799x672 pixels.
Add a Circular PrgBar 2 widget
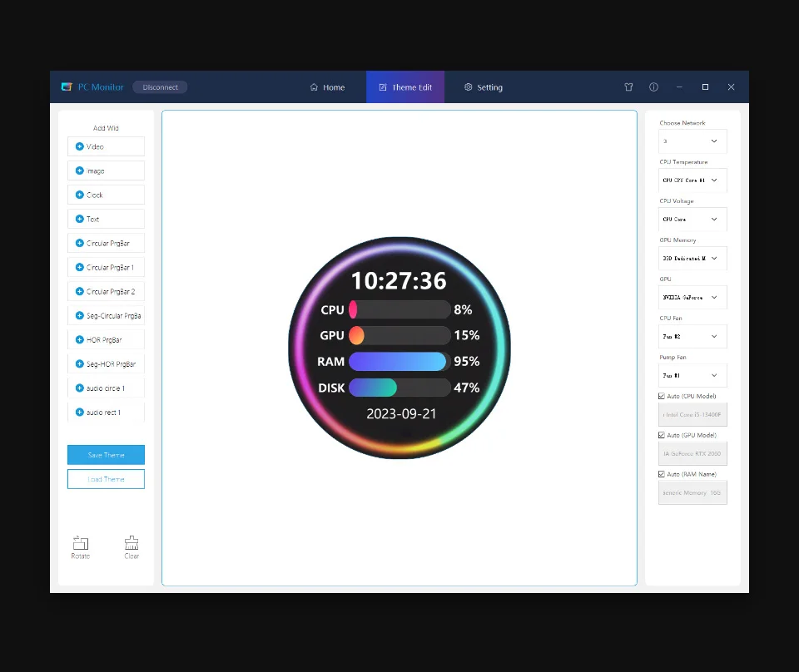[x=106, y=292]
